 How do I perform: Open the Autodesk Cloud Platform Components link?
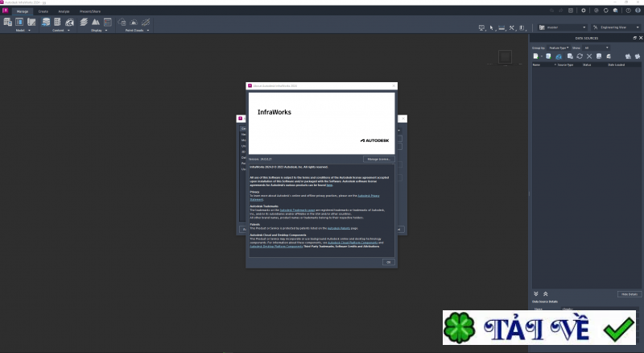pyautogui.click(x=353, y=243)
